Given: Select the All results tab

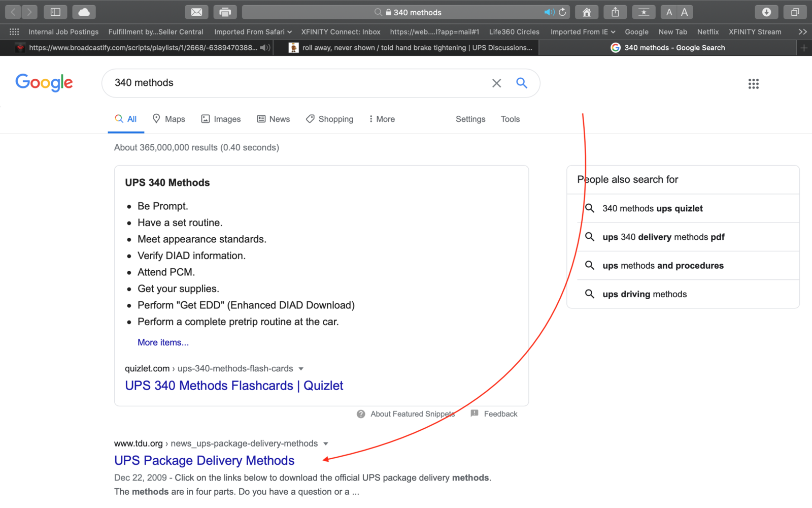Looking at the screenshot, I should tap(126, 119).
